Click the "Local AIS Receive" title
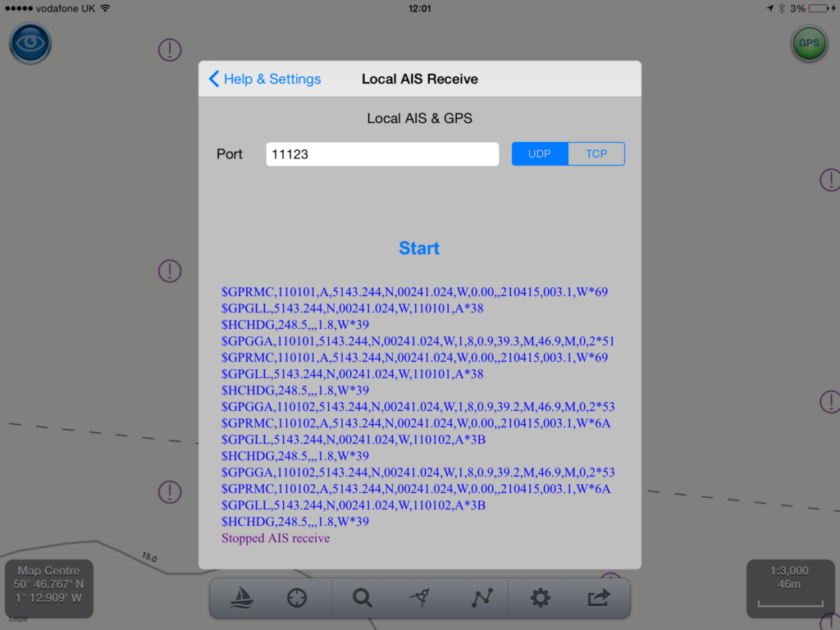This screenshot has height=630, width=840. [x=420, y=80]
